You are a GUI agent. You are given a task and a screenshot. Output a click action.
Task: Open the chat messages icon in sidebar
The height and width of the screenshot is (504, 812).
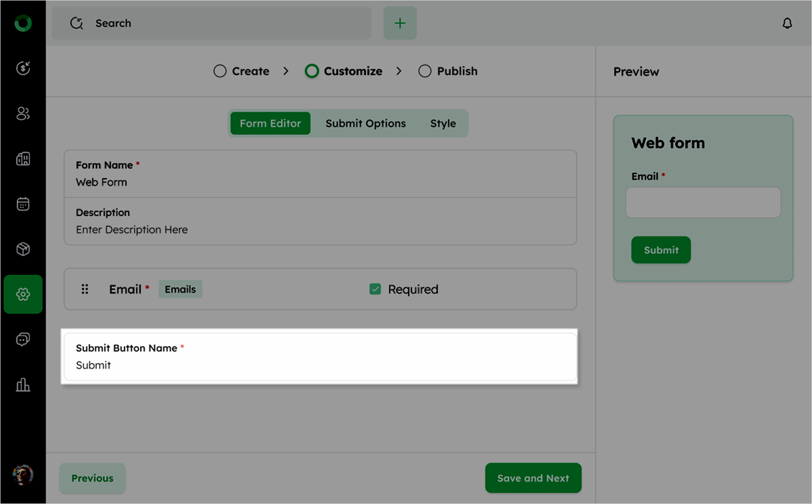click(x=23, y=339)
